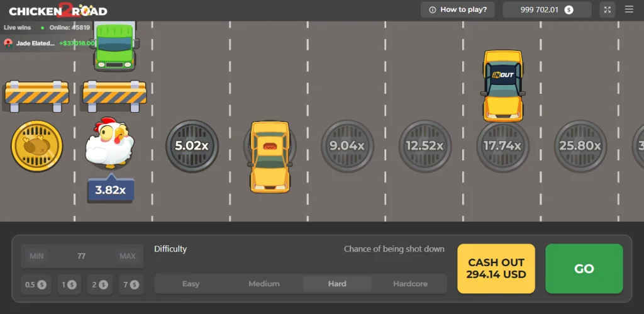Select the 17.74x manhole multiplier
Image resolution: width=644 pixels, height=314 pixels.
click(502, 146)
